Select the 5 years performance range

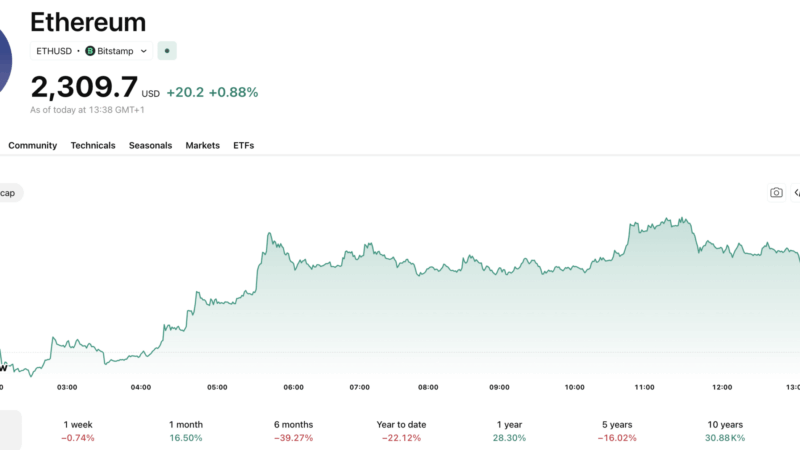point(617,431)
